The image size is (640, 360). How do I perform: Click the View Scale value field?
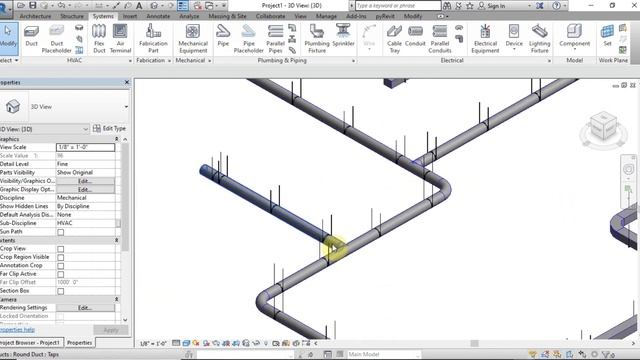(85, 147)
